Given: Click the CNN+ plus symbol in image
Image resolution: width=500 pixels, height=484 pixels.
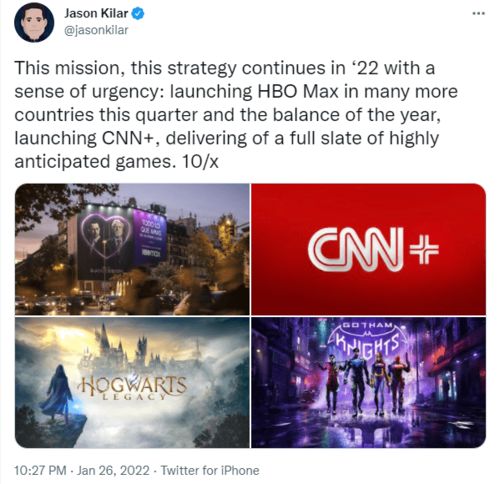Looking at the screenshot, I should (x=424, y=249).
